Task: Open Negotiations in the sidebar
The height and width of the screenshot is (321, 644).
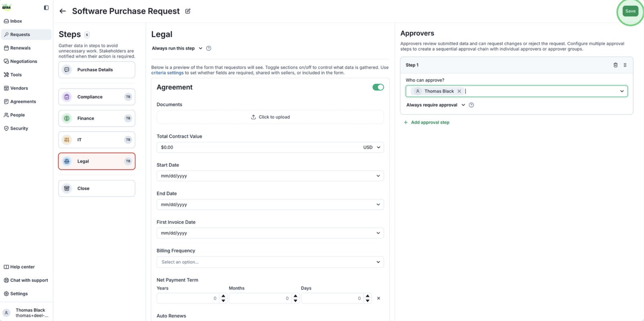Action: [26, 61]
